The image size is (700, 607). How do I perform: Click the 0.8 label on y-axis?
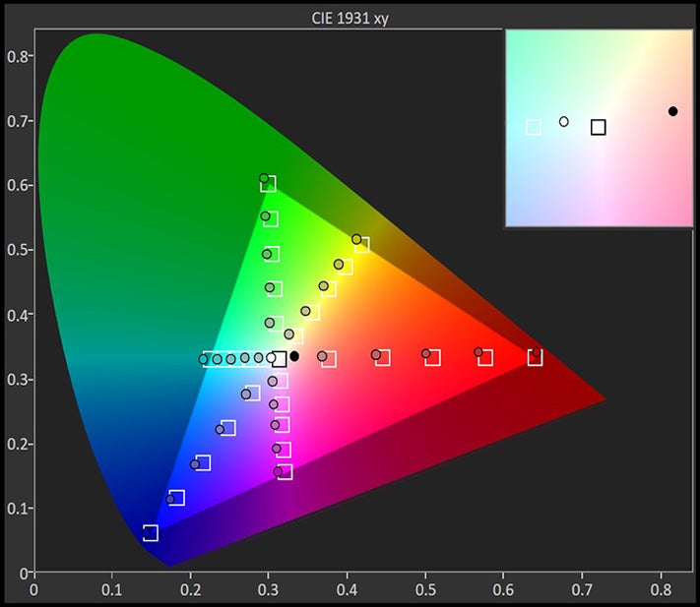tap(17, 57)
